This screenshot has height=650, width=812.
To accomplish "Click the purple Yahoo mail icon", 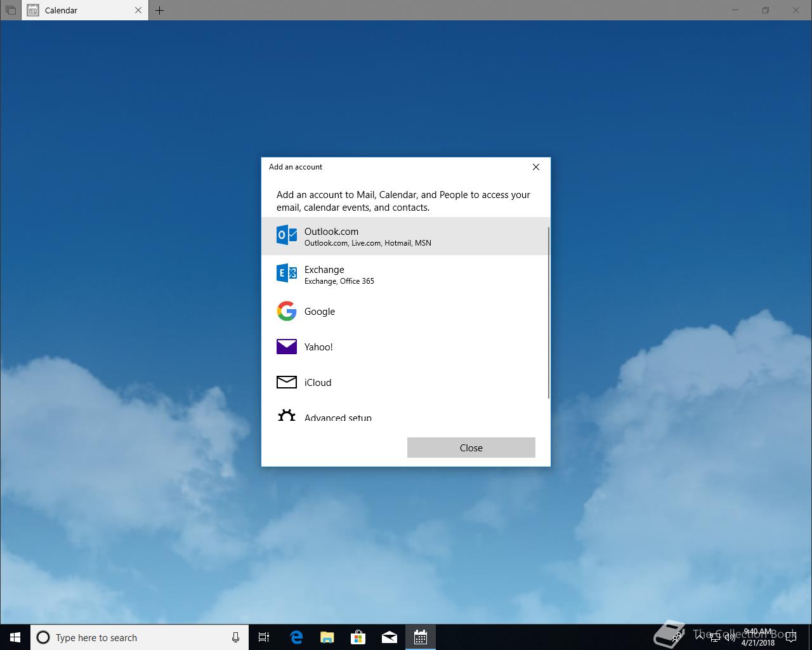I will pos(287,347).
